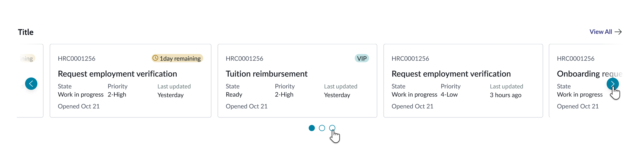The height and width of the screenshot is (156, 644).
Task: Click the Opened Oct 21 text on the Tuition card
Action: click(246, 106)
